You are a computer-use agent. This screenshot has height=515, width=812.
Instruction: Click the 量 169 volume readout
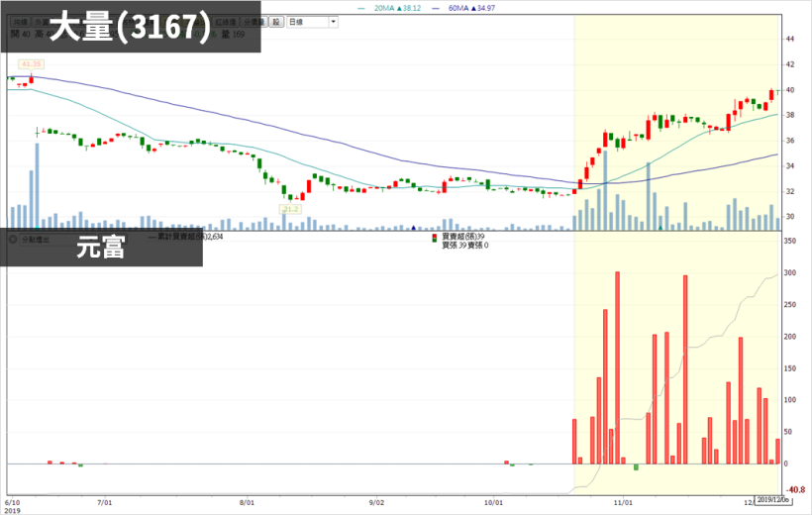click(x=233, y=35)
